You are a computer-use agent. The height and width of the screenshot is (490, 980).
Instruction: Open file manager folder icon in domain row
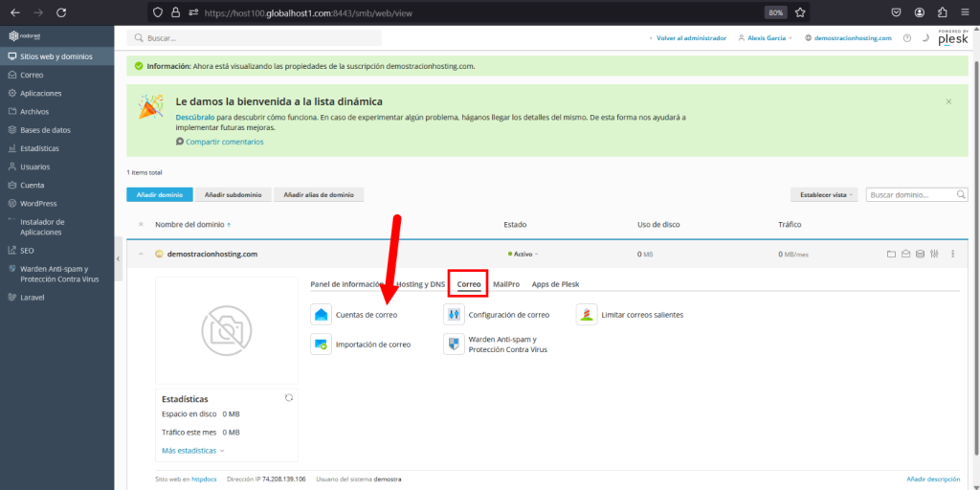click(891, 254)
